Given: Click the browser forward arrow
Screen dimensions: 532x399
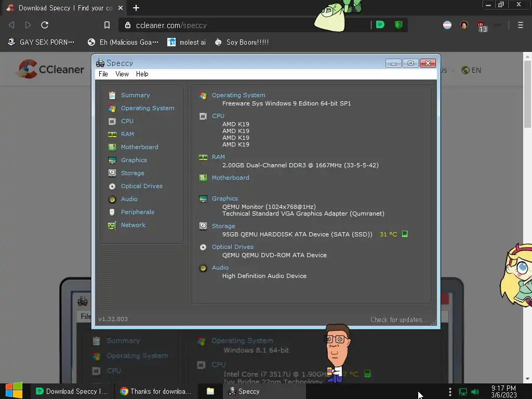Looking at the screenshot, I should pyautogui.click(x=28, y=25).
